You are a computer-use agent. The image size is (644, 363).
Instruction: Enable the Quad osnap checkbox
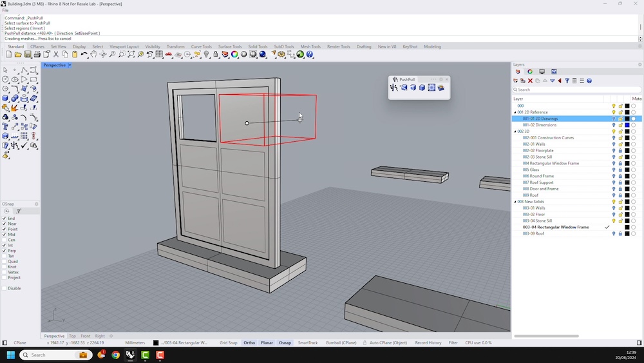click(4, 261)
